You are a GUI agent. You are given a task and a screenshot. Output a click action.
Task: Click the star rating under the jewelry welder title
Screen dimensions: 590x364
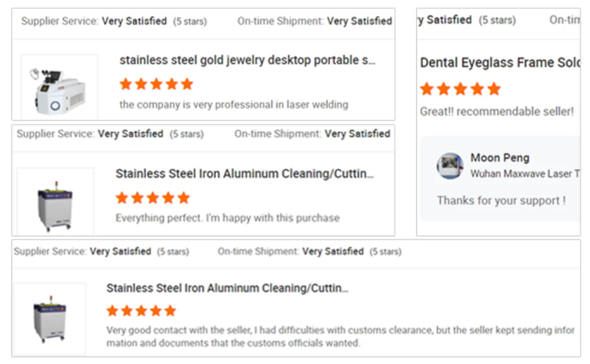156,85
